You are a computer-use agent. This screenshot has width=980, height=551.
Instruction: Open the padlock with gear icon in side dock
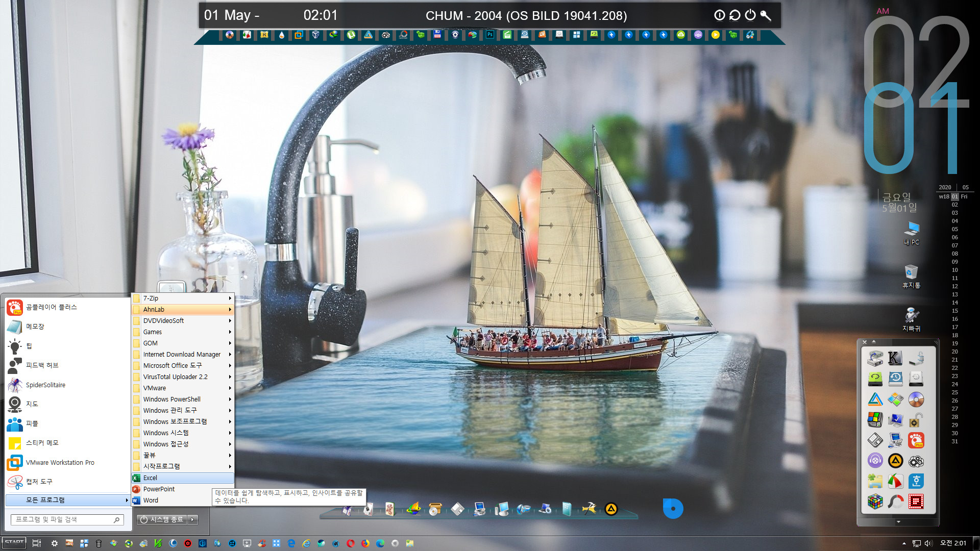coord(916,420)
